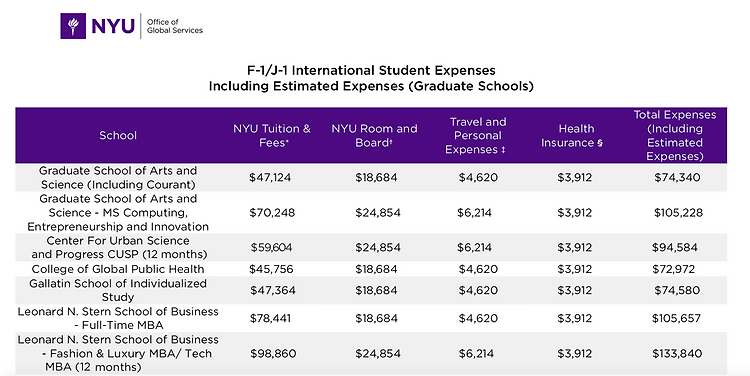Select the School column header
This screenshot has width=750, height=376.
pyautogui.click(x=118, y=135)
